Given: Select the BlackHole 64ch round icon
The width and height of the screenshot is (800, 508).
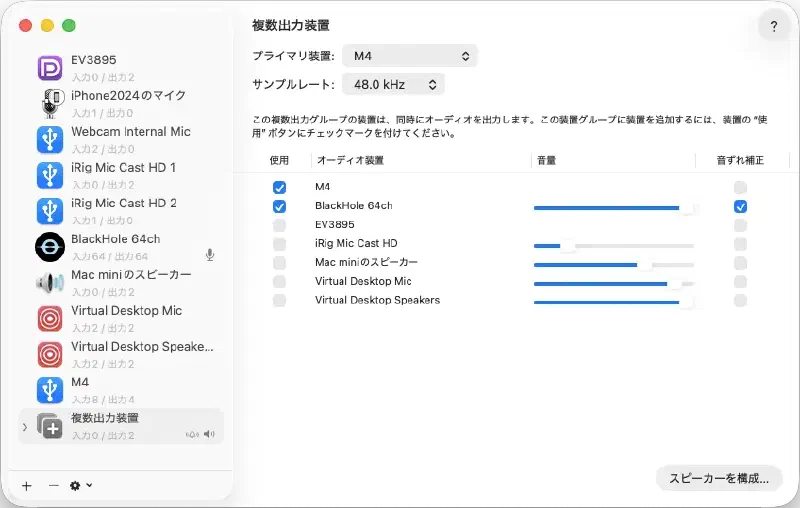Looking at the screenshot, I should pyautogui.click(x=49, y=247).
